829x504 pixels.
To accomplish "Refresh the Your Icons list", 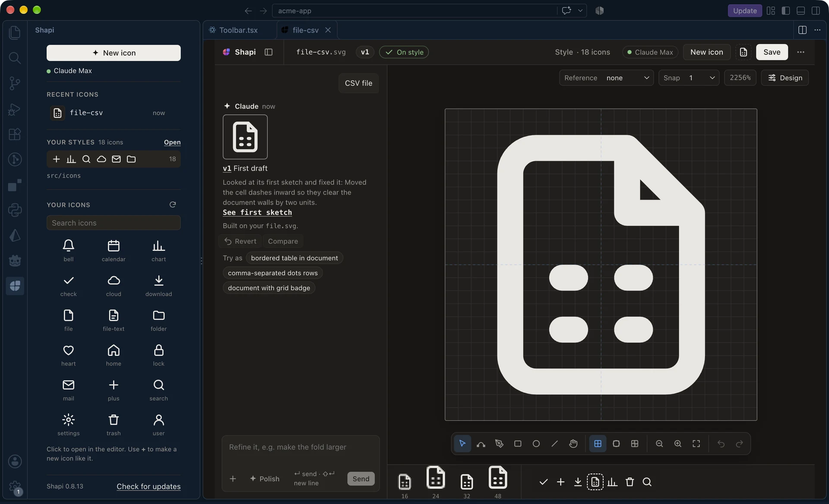I will (173, 205).
